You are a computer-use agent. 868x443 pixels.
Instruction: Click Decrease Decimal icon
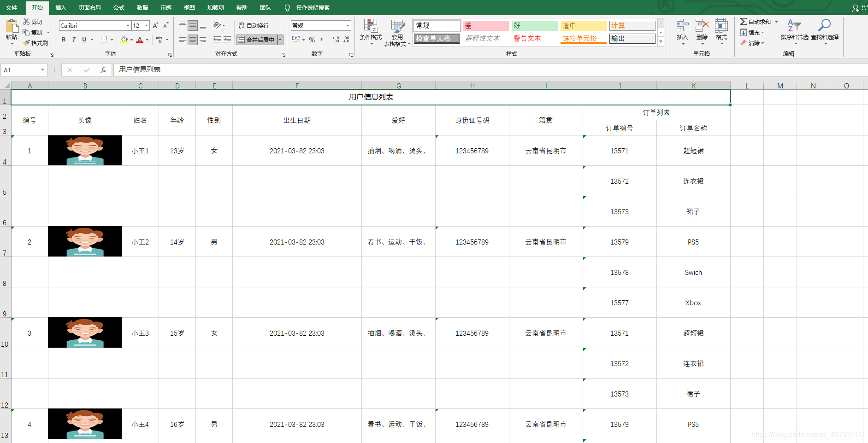point(346,40)
